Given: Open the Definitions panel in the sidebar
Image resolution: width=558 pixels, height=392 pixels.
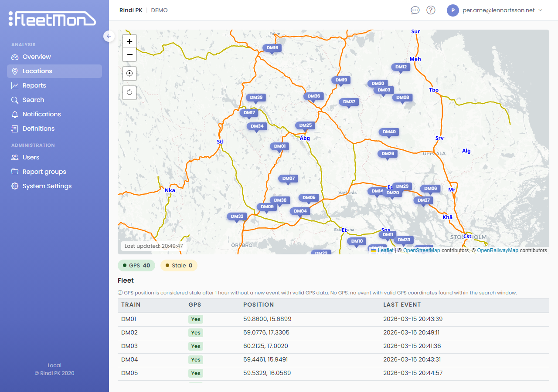Looking at the screenshot, I should pyautogui.click(x=37, y=128).
